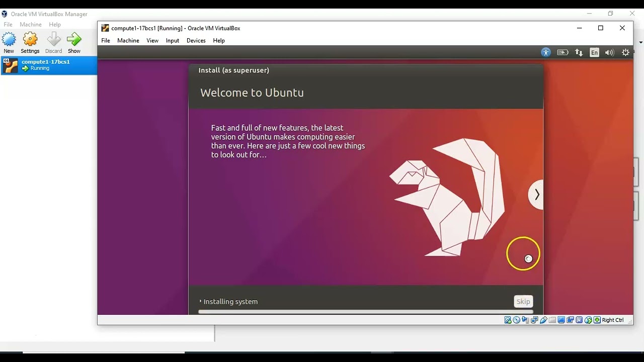Screen dimensions: 644x362
Task: Open Machine menu in VirtualBox Manager
Action: click(31, 24)
